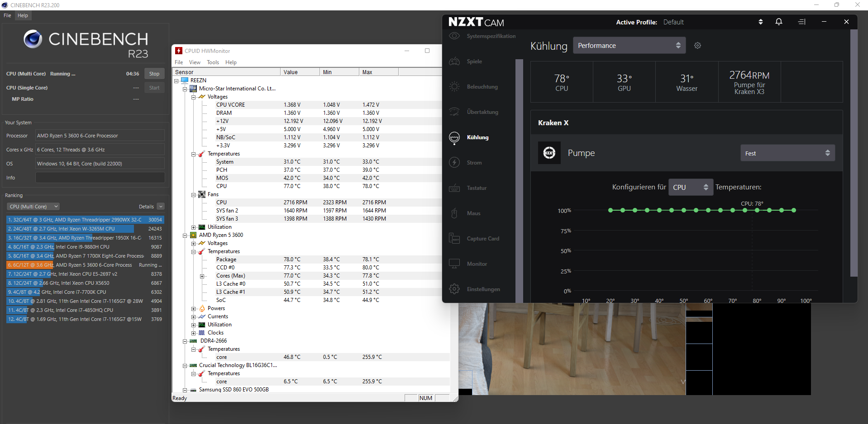Screen dimensions: 868x424
Task: Click Start for CPU Single Core test
Action: [x=154, y=88]
